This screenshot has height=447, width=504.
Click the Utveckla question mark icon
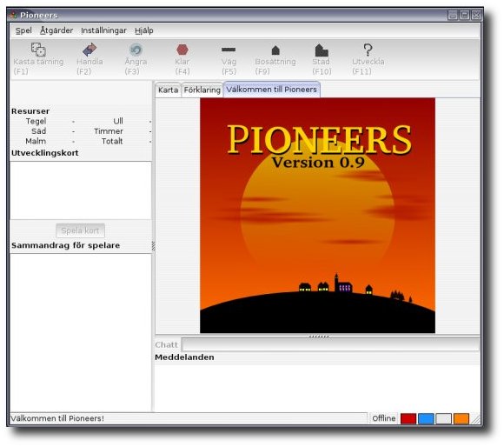[368, 50]
